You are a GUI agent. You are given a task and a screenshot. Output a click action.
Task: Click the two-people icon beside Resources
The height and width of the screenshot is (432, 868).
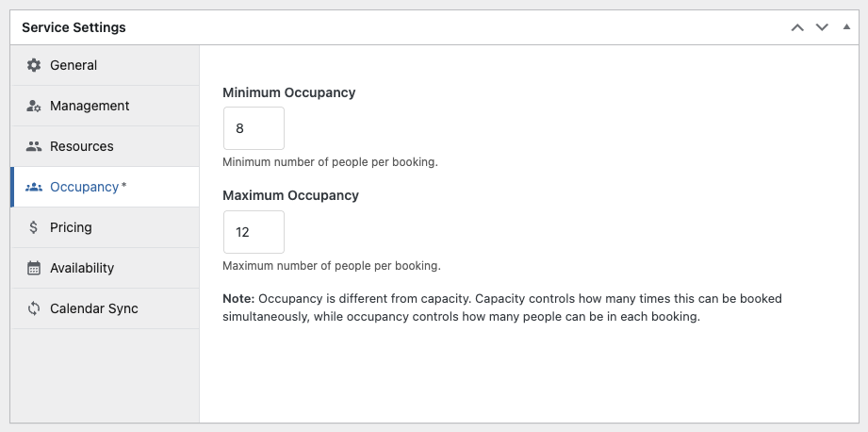tap(34, 146)
